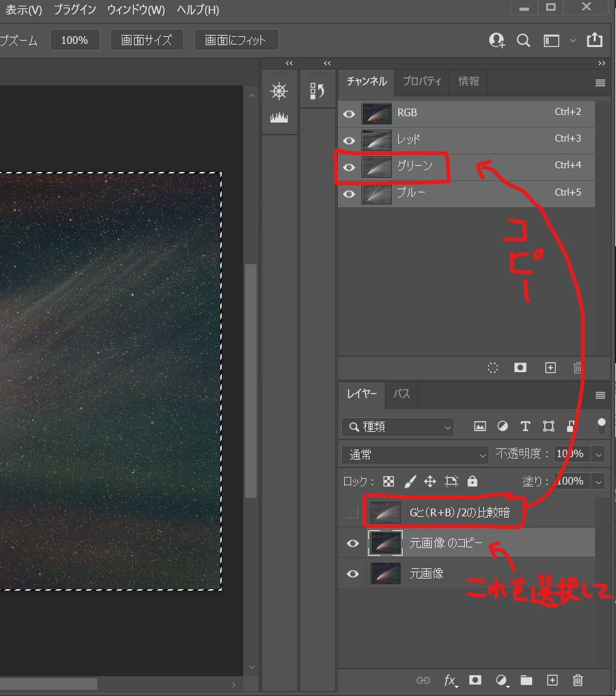Hide the 元画像 のコピー layer eye
Screen dimensions: 616x696
353,544
